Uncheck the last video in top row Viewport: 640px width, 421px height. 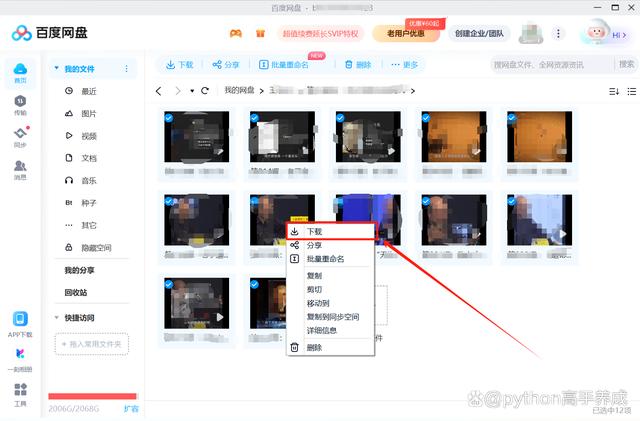tap(511, 118)
